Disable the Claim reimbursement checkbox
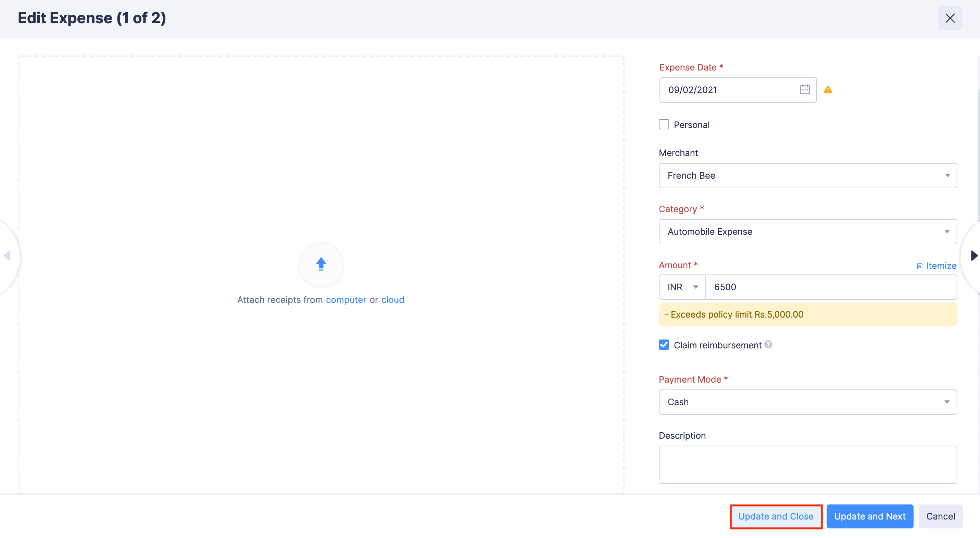 (x=664, y=345)
